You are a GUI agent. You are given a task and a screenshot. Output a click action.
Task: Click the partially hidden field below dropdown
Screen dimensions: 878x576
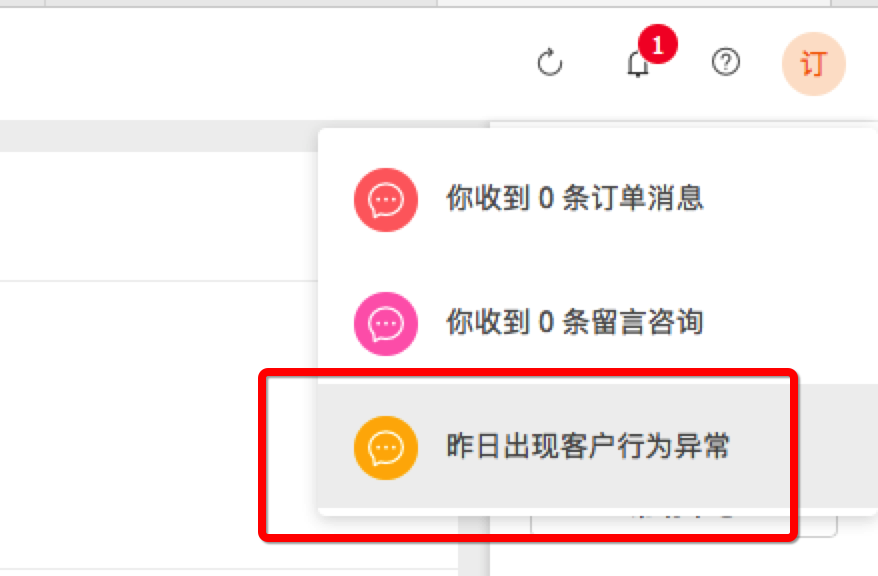click(684, 525)
